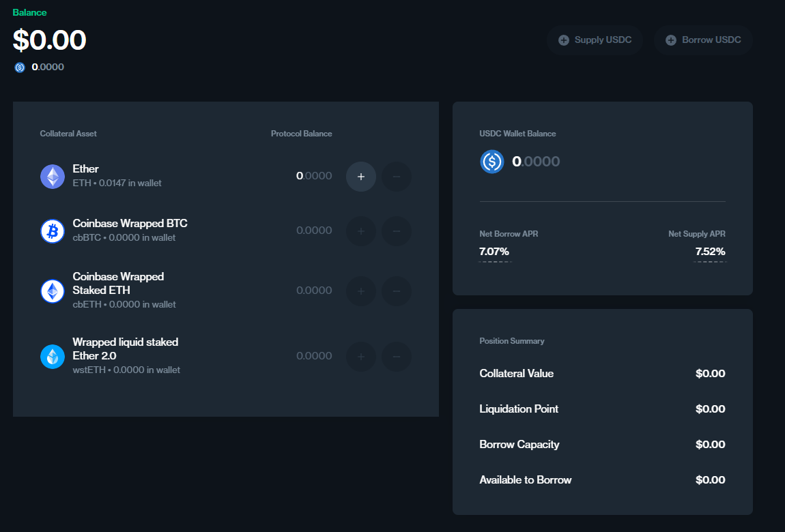785x532 pixels.
Task: Click the wstETH token icon
Action: 53,357
